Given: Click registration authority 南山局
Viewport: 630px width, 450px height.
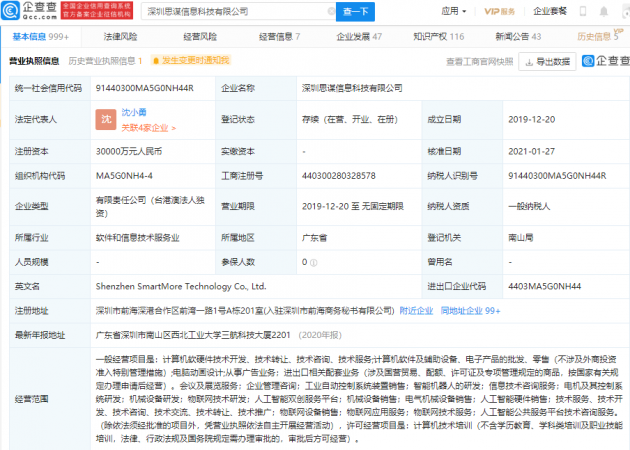Looking at the screenshot, I should [x=520, y=238].
